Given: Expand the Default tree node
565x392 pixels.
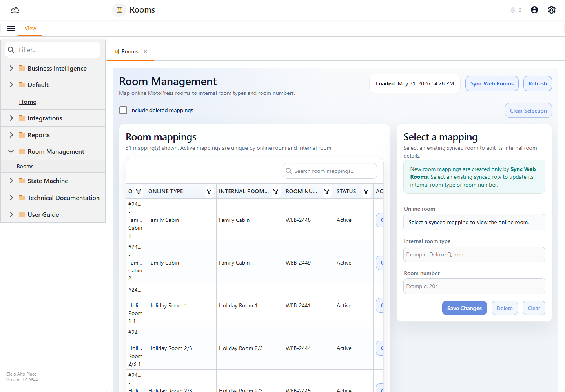Looking at the screenshot, I should [x=11, y=85].
